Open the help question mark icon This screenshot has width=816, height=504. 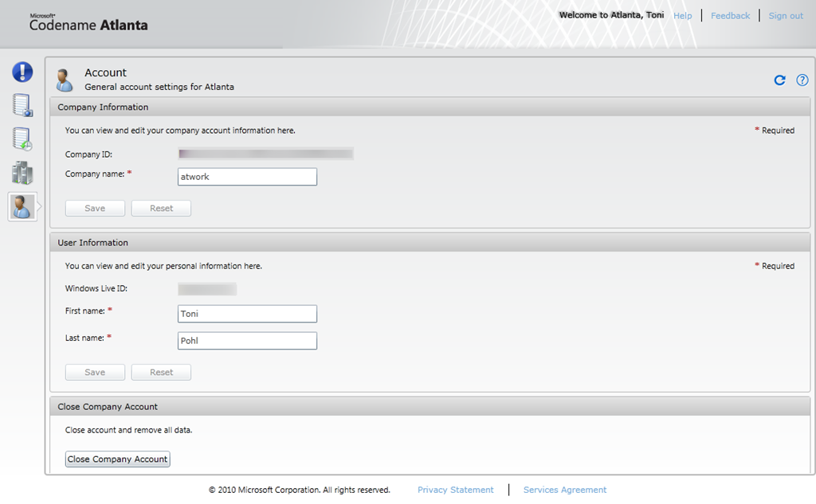tap(802, 80)
